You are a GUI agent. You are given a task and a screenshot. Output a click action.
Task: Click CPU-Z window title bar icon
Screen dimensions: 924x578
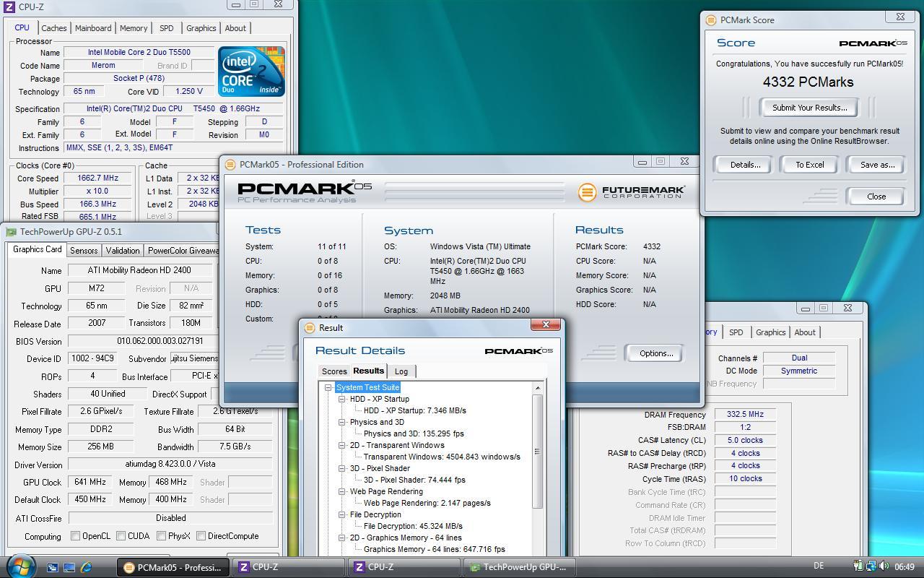9,7
